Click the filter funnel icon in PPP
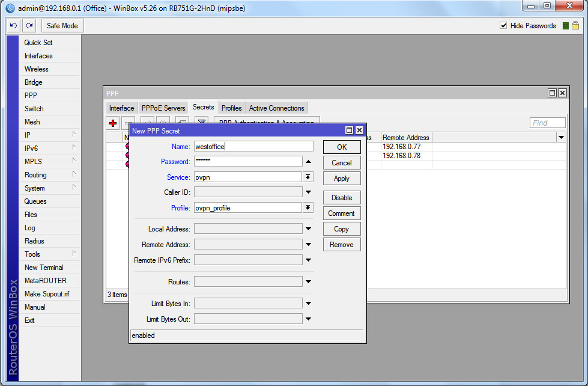Screen dimensions: 588x386 click(x=201, y=123)
